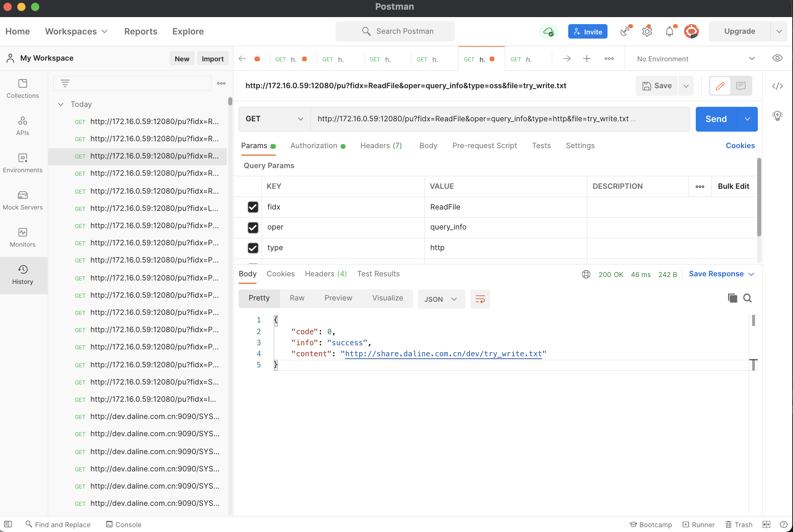
Task: Open the help question mark icon
Action: 784,524
